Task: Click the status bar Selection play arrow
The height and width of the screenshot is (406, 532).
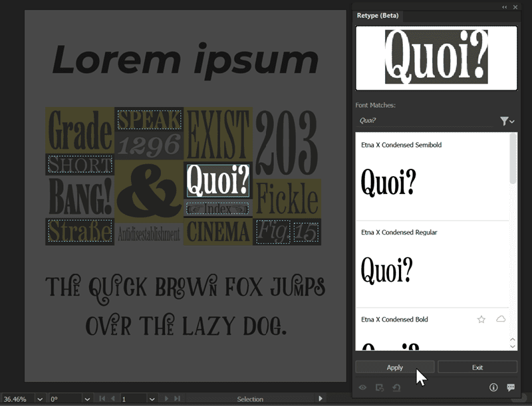Action: (321, 399)
